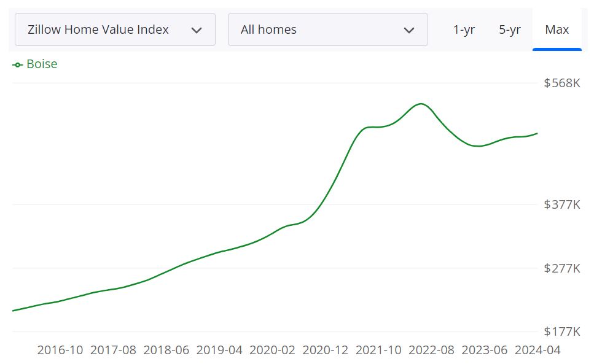Click the 2017-08 date label

click(113, 350)
